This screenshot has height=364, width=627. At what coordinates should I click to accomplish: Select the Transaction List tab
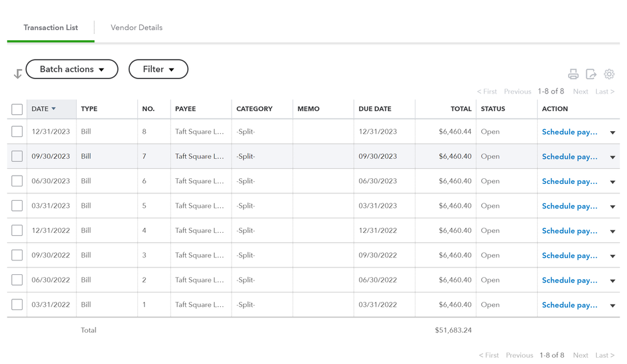point(51,28)
